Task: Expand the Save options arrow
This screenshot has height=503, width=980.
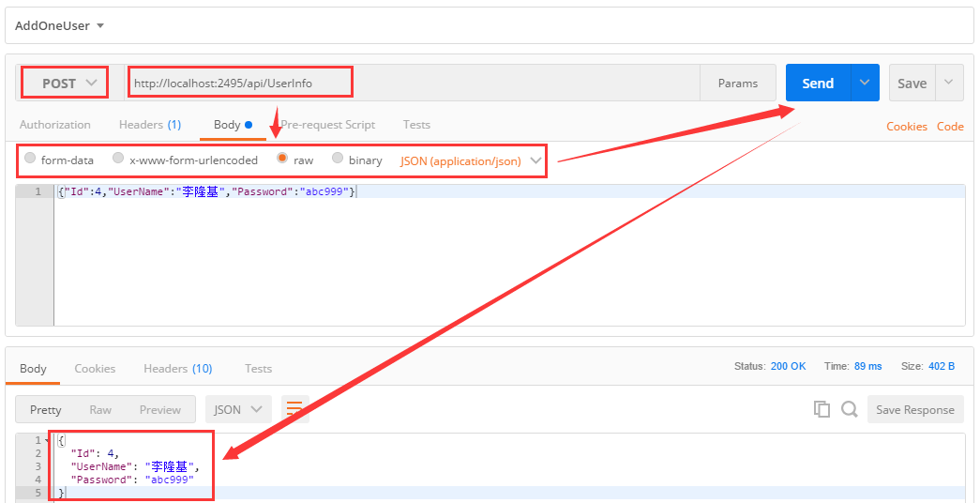Action: (949, 84)
